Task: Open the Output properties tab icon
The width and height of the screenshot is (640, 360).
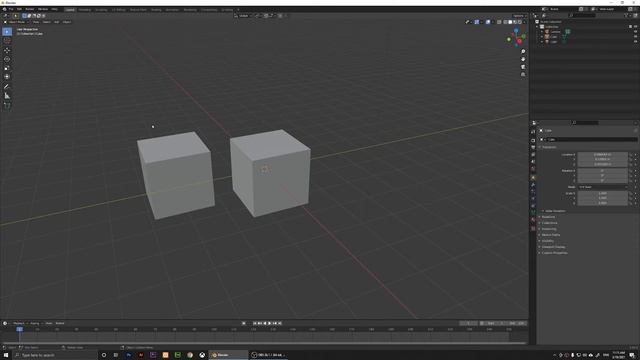Action: pos(533,147)
